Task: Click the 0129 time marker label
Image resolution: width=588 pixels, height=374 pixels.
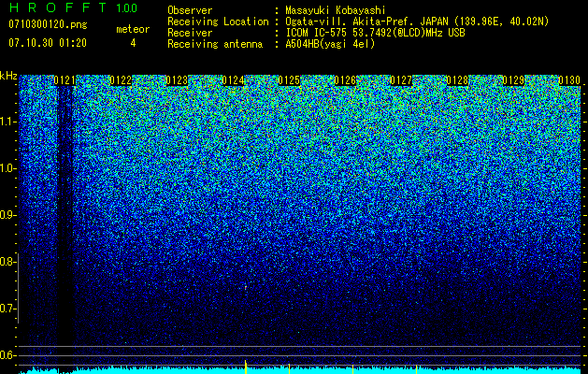Action: click(x=513, y=80)
